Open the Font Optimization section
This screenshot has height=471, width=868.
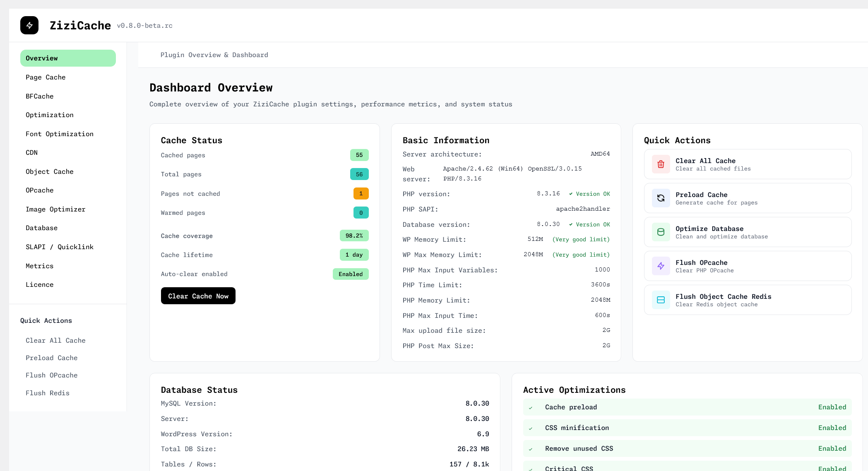coord(60,134)
